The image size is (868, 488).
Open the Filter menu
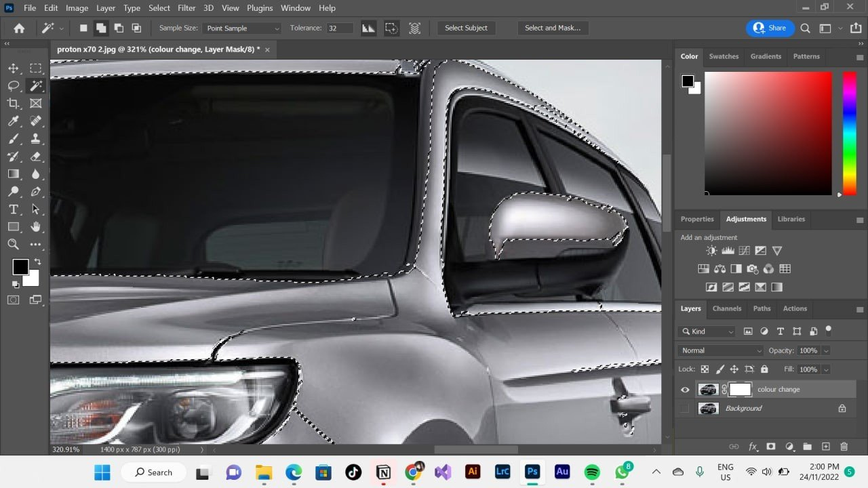pos(186,8)
